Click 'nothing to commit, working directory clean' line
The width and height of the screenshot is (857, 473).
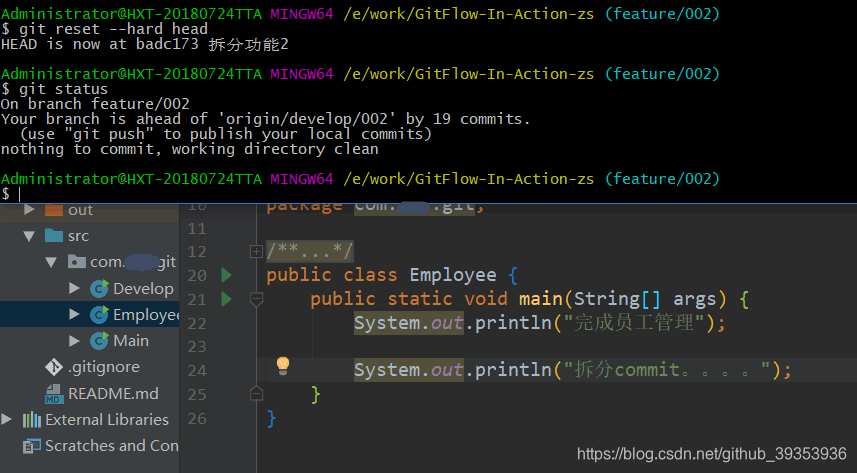[190, 149]
